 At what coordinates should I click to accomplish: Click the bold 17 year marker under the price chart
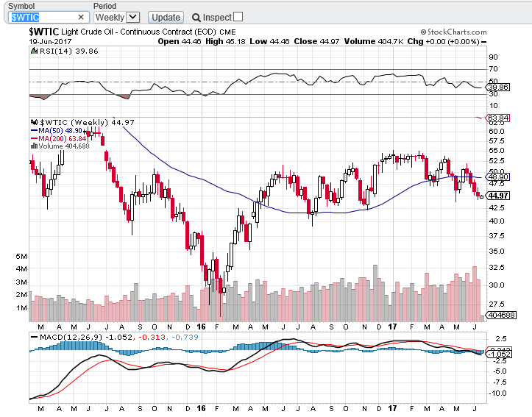pos(392,327)
